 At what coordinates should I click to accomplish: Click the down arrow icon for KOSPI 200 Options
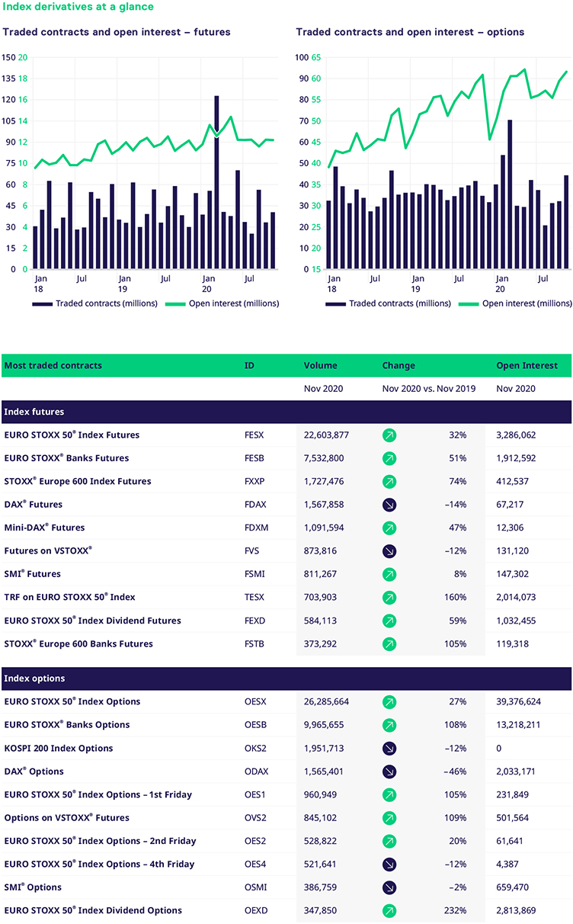click(x=389, y=749)
